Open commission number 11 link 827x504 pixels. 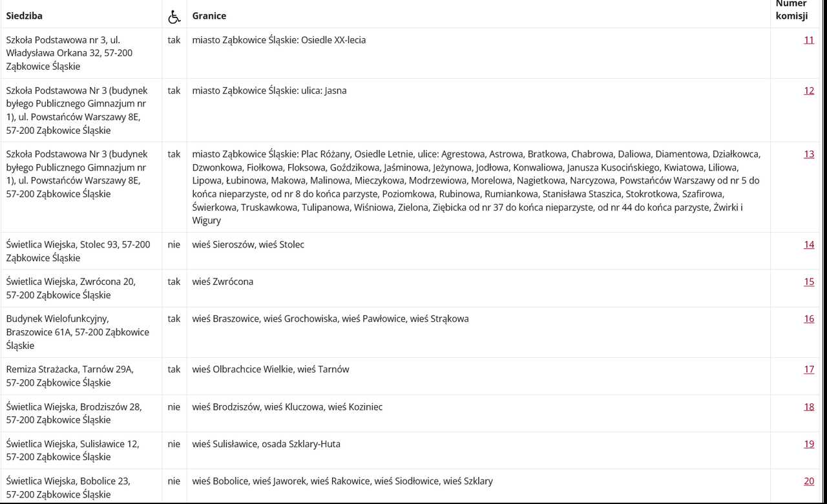(x=809, y=40)
